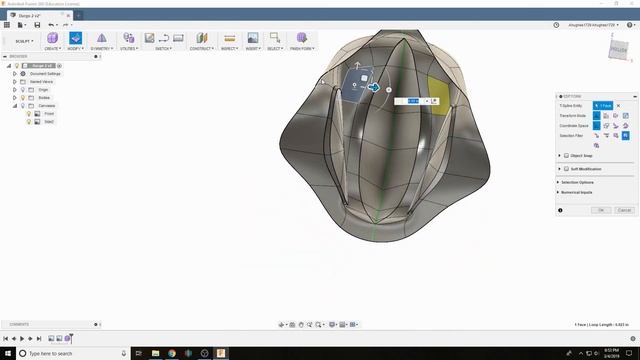Click the 1 Face selection button
The image size is (640, 360).
[603, 106]
